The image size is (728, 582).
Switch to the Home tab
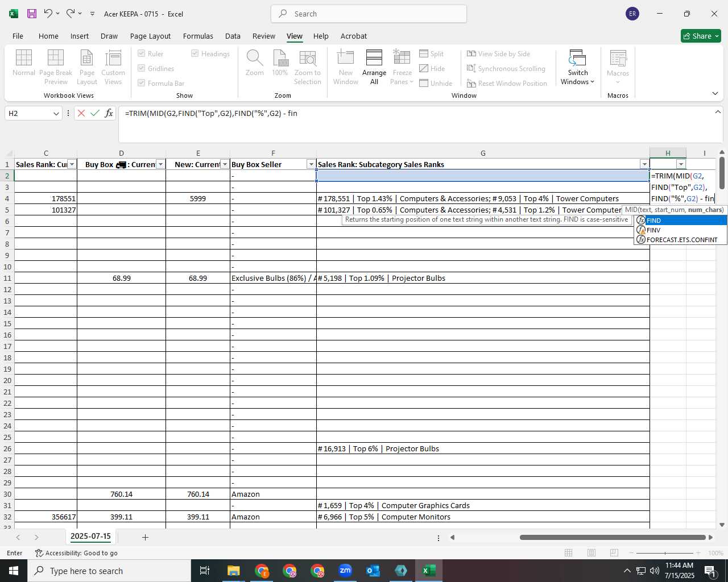click(48, 36)
